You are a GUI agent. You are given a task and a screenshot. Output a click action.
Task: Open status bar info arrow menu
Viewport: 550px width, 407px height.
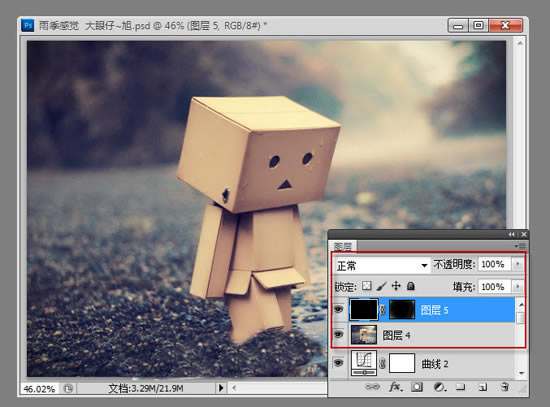221,388
